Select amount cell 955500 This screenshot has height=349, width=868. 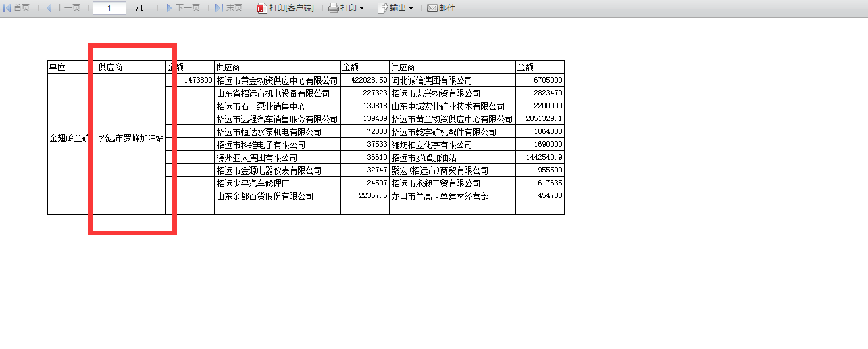point(540,170)
